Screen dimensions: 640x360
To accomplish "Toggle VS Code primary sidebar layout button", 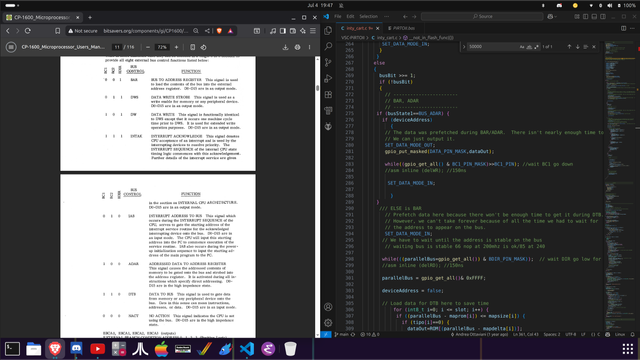I will 586,17.
